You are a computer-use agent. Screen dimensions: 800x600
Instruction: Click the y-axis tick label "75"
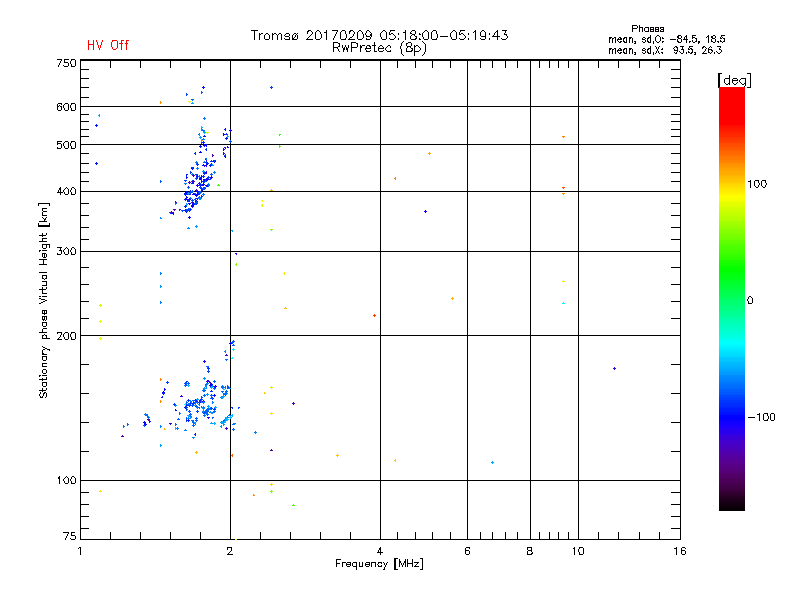pyautogui.click(x=70, y=536)
